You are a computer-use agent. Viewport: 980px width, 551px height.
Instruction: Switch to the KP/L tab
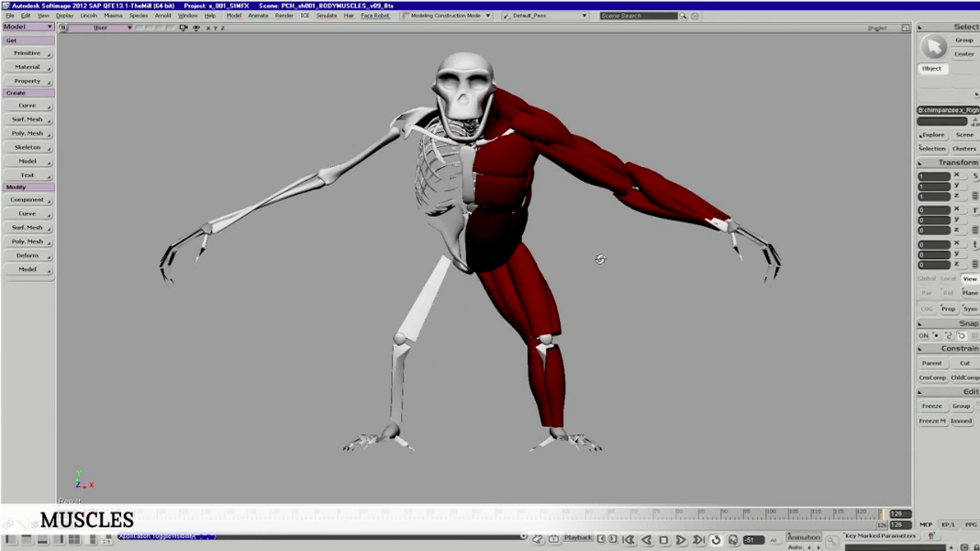click(x=948, y=525)
